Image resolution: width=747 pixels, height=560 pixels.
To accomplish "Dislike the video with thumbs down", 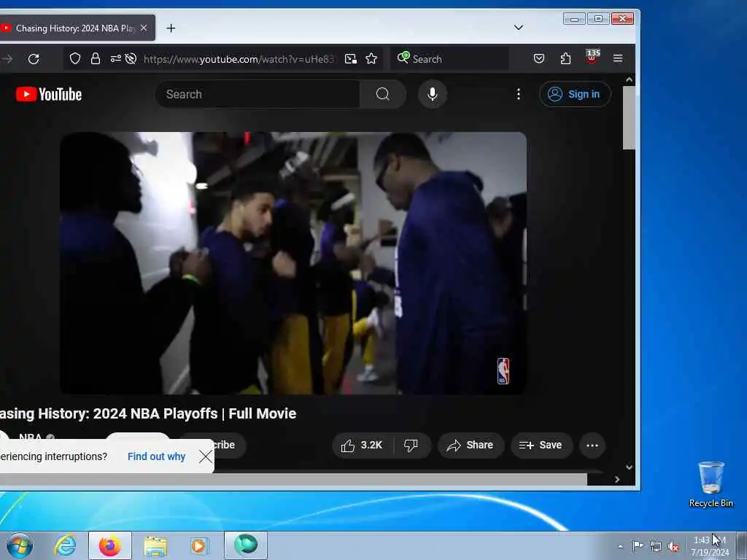I will click(x=411, y=446).
